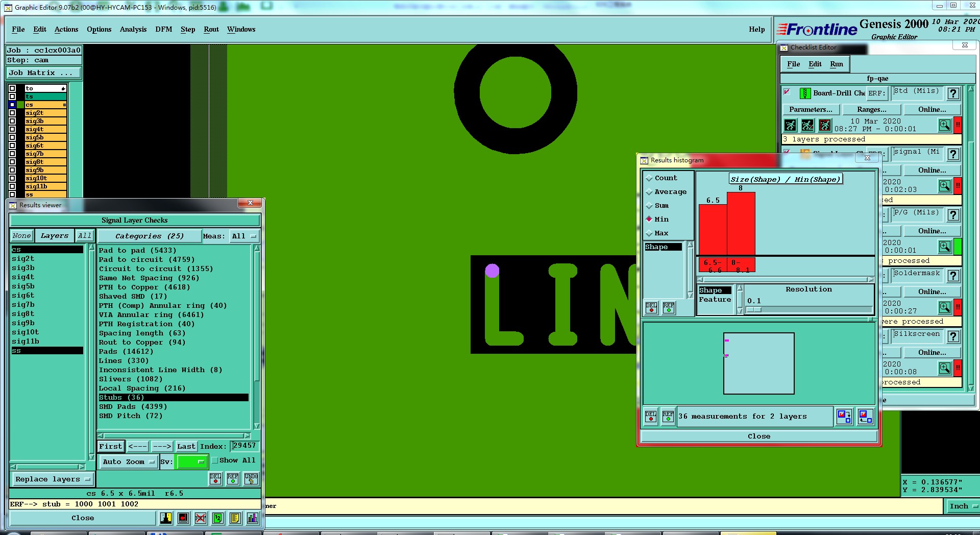Open the Replace layers dropdown

(x=53, y=479)
